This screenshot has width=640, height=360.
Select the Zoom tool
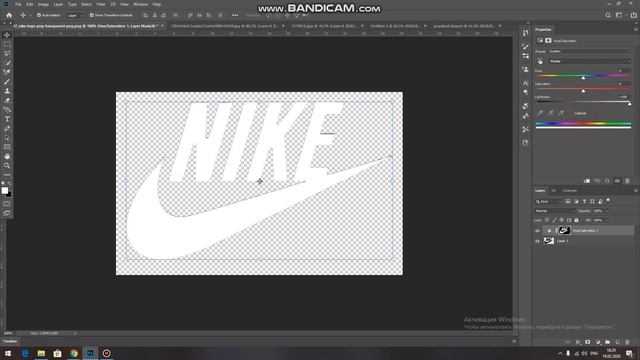click(7, 166)
